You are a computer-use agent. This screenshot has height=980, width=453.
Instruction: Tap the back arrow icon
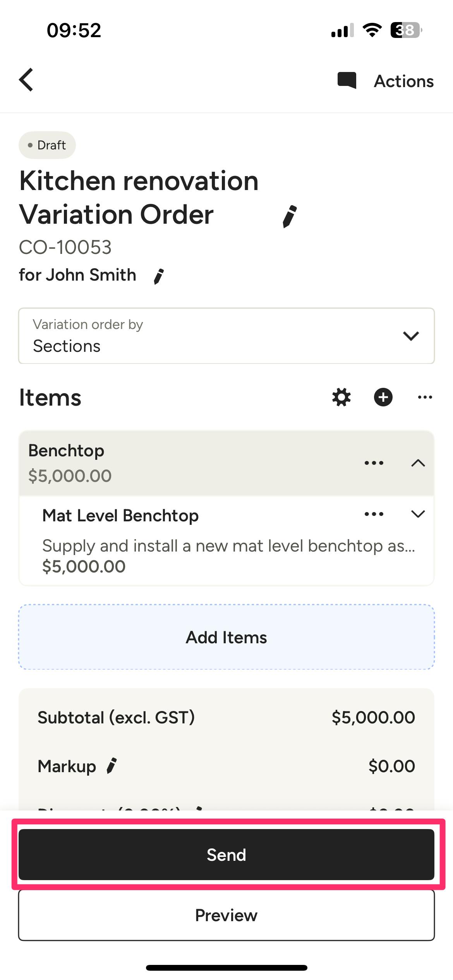pyautogui.click(x=26, y=80)
